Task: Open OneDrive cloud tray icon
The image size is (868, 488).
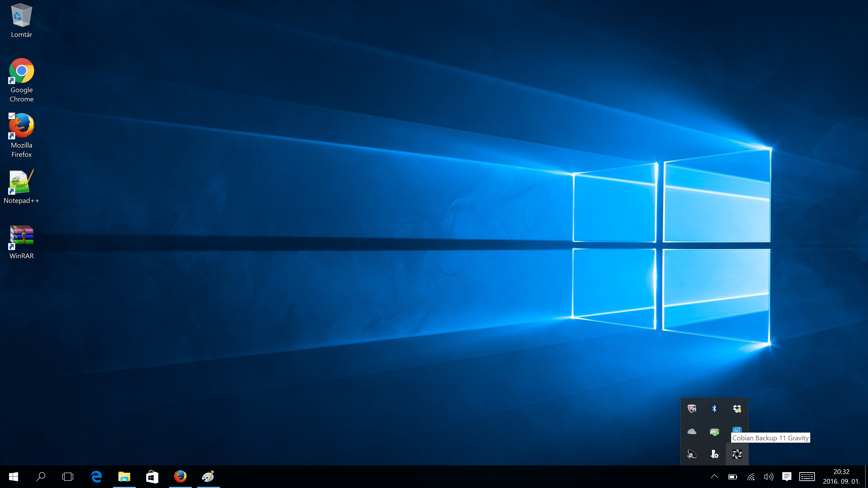Action: click(692, 432)
